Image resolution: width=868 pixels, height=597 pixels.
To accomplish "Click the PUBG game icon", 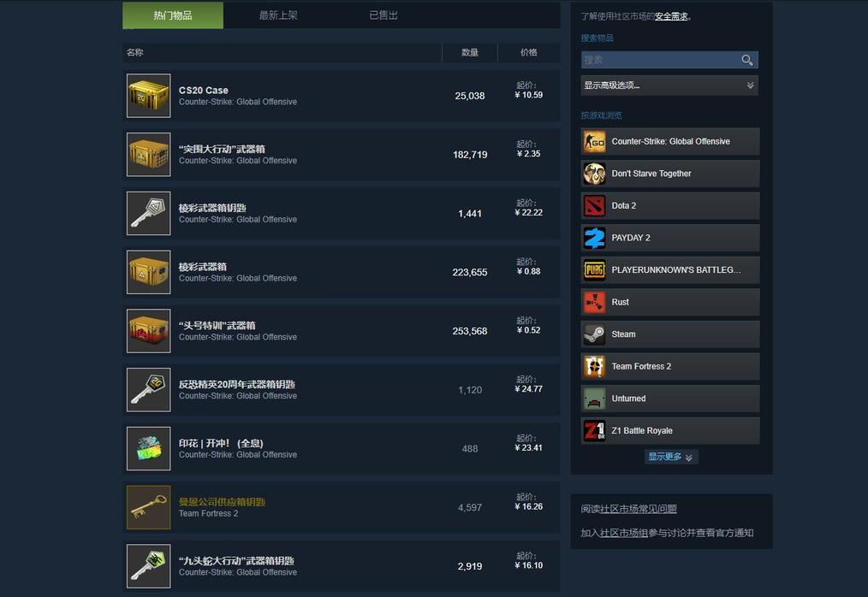I will [595, 270].
